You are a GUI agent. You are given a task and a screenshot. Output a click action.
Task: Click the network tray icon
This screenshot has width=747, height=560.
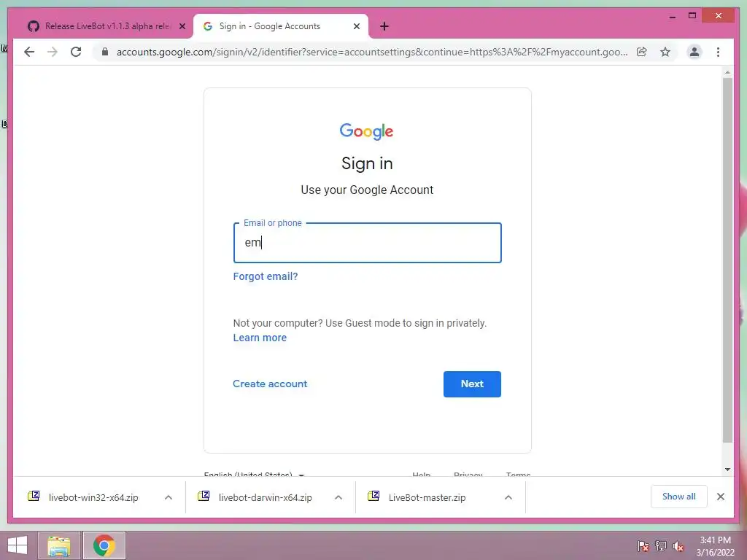(661, 546)
